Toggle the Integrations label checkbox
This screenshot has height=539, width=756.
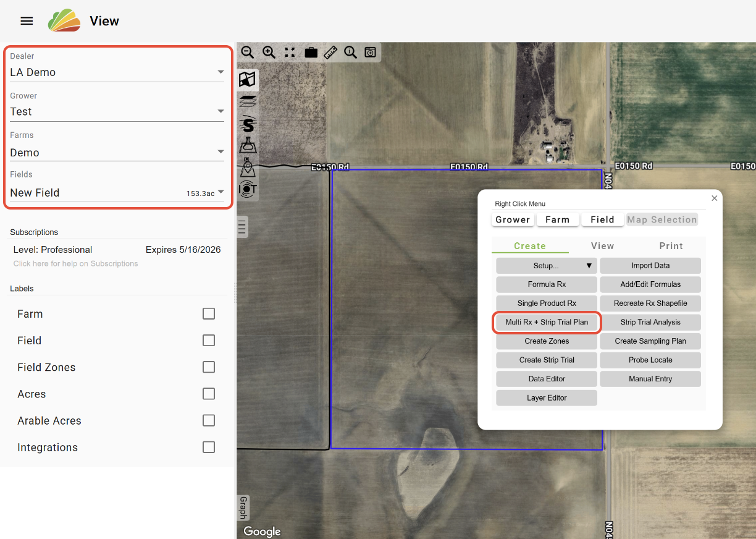coord(209,448)
